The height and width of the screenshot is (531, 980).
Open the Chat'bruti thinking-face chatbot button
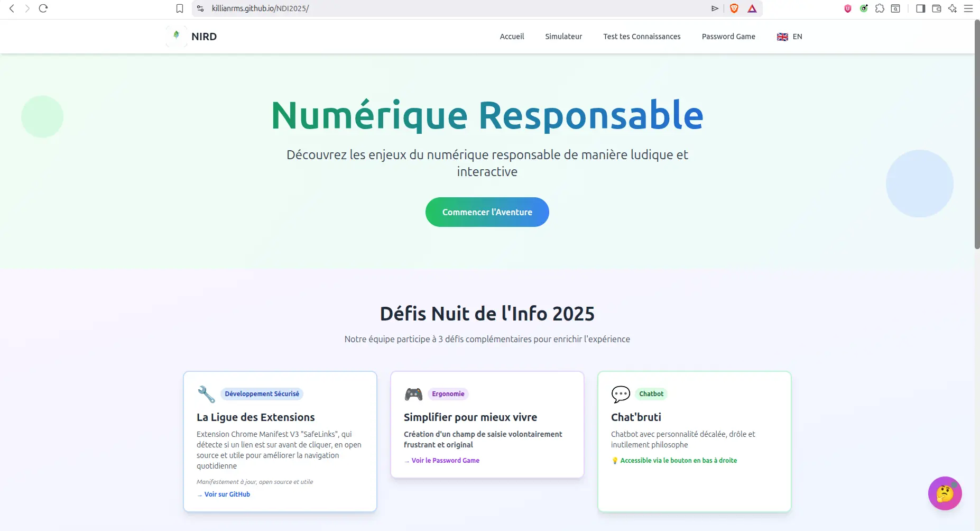click(946, 493)
